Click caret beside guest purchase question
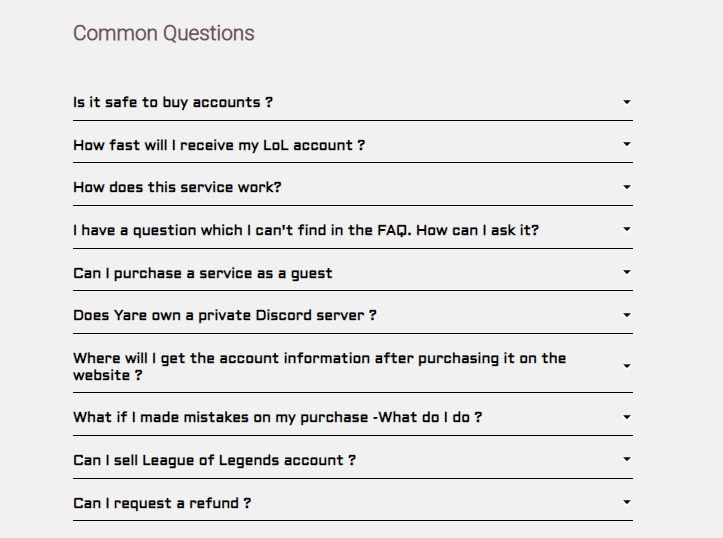723x538 pixels. click(627, 272)
